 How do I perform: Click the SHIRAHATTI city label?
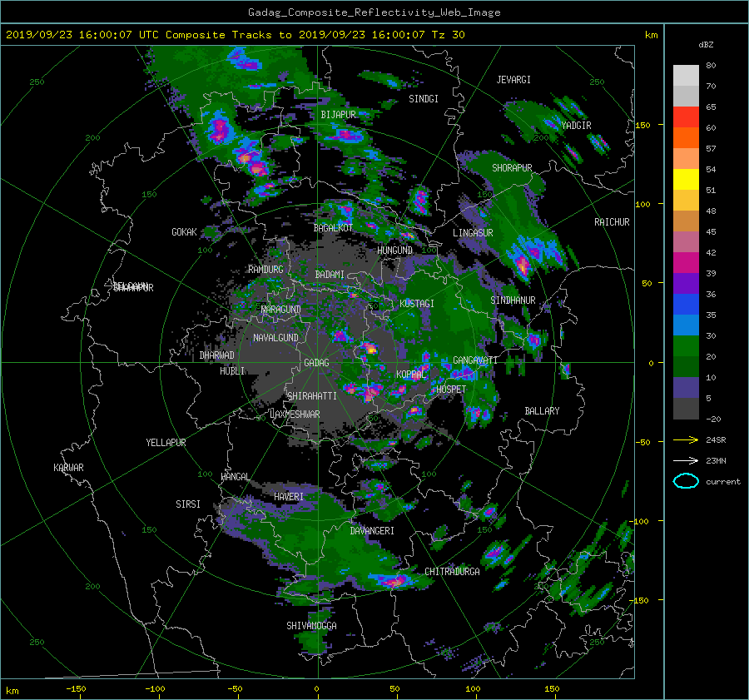[x=312, y=396]
